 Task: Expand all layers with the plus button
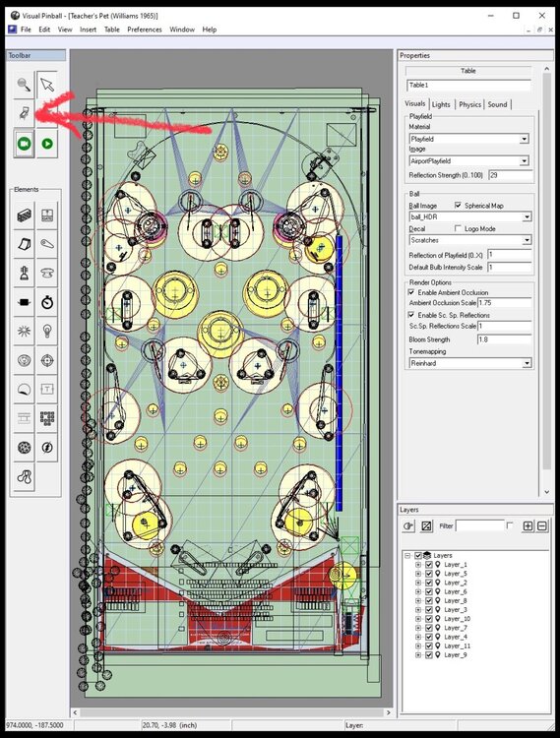coord(528,525)
